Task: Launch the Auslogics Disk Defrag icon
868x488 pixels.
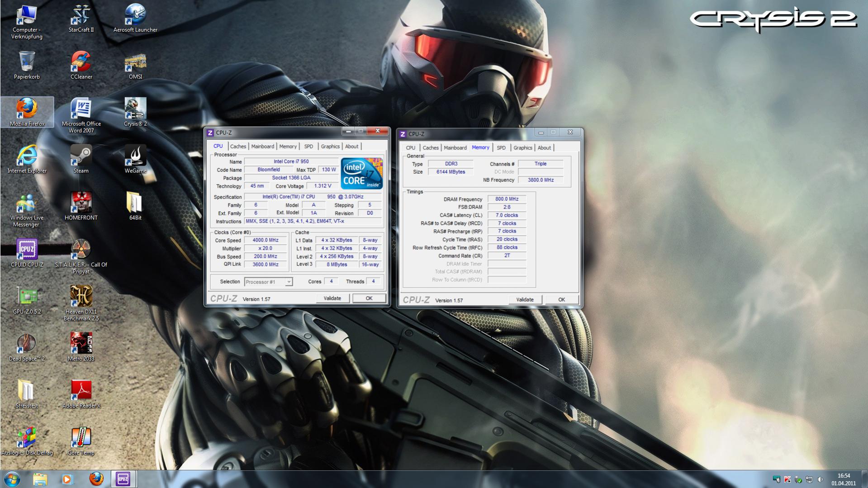Action: point(27,441)
